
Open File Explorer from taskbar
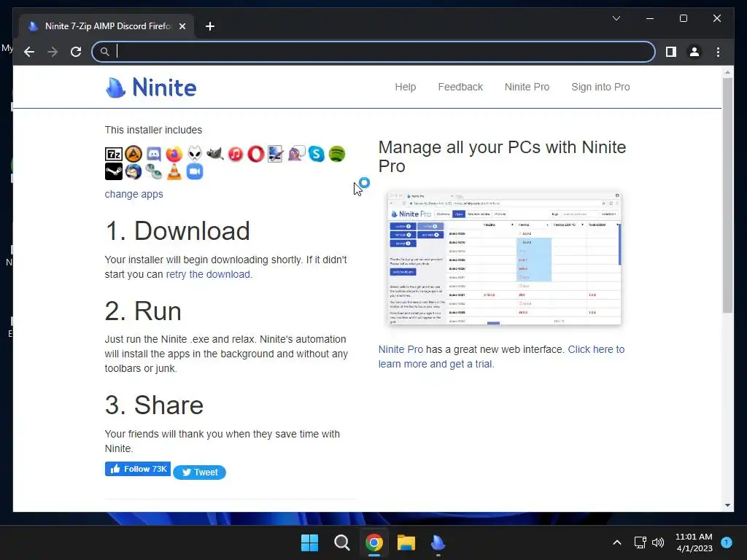click(x=406, y=542)
